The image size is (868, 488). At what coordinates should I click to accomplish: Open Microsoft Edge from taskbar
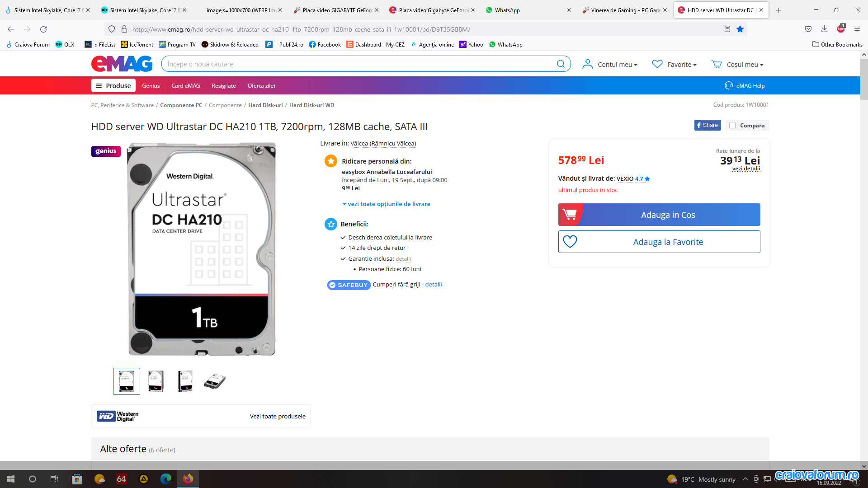click(x=166, y=479)
